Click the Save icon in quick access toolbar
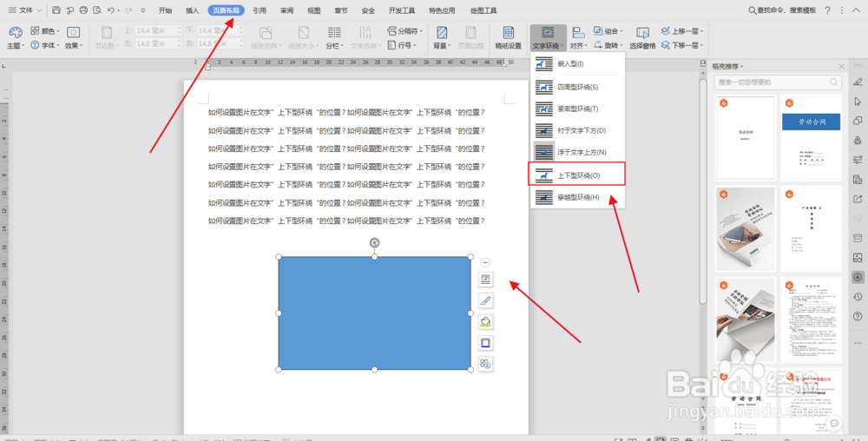868x441 pixels. [x=56, y=10]
